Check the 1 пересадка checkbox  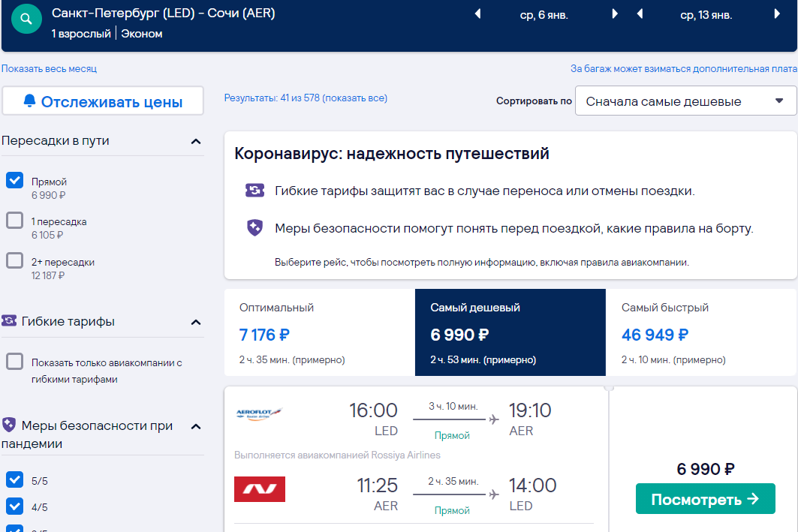[15, 220]
